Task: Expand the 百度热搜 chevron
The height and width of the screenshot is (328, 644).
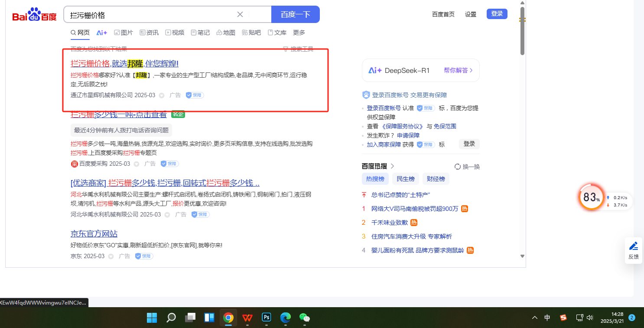Action: click(393, 166)
